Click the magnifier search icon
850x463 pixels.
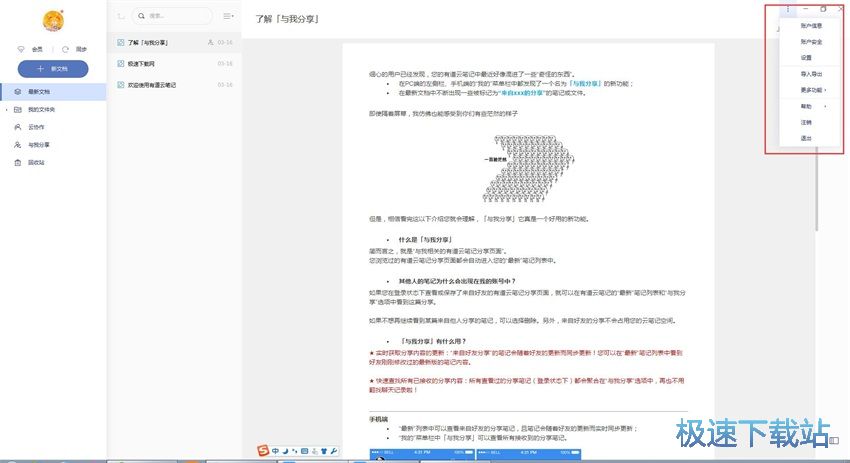click(141, 16)
